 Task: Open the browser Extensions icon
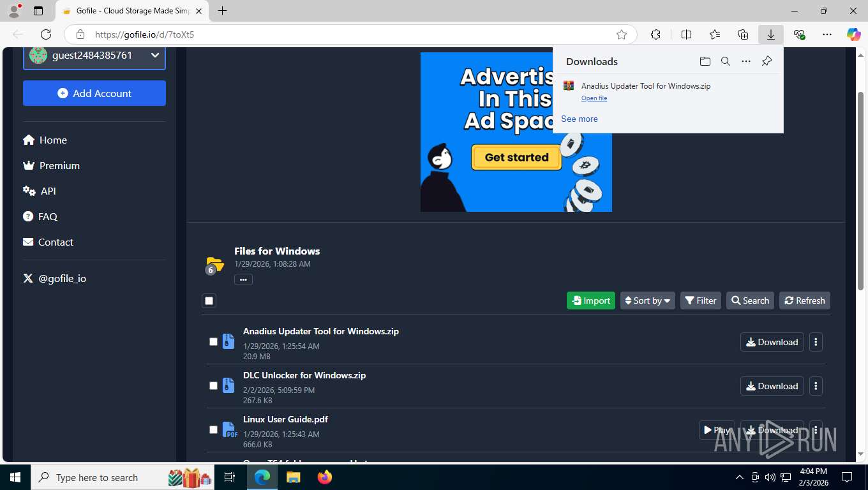655,34
